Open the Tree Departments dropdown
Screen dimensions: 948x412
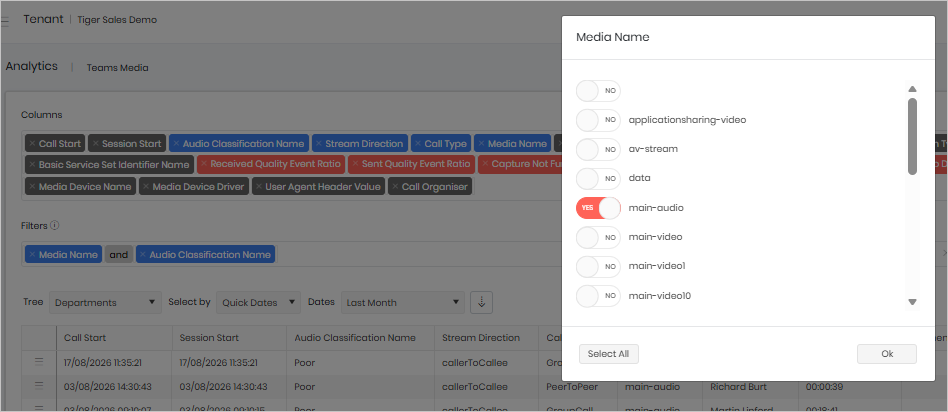point(105,302)
